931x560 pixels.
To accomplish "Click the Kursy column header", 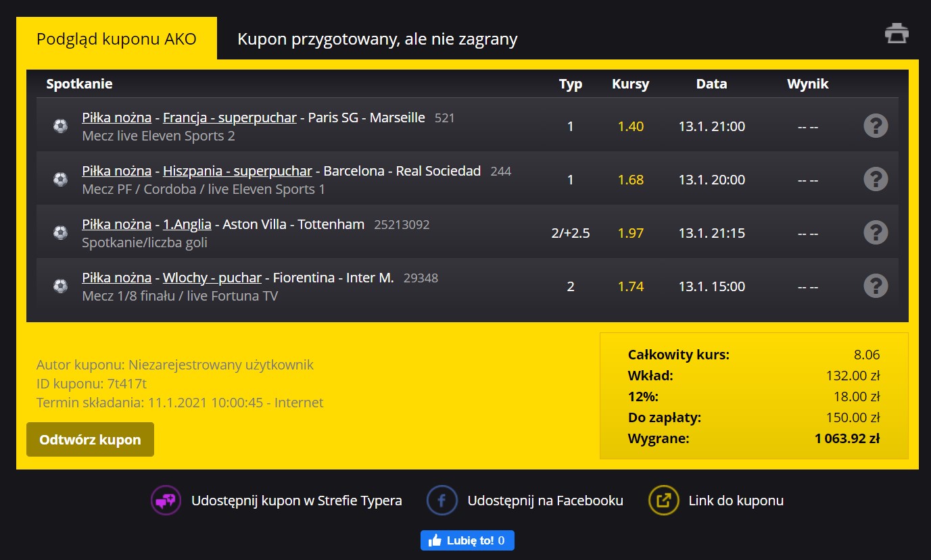I will pyautogui.click(x=630, y=84).
